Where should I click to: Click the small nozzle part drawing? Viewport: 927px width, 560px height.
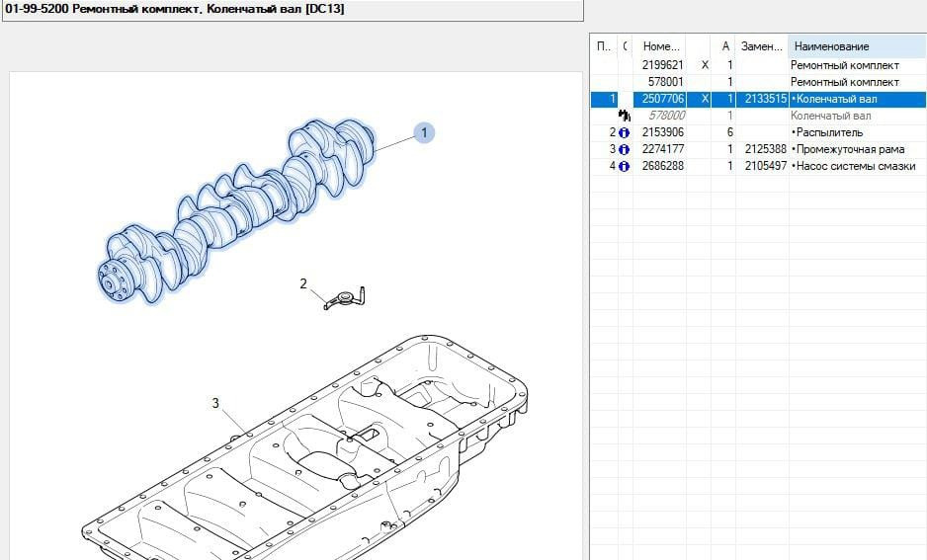346,298
